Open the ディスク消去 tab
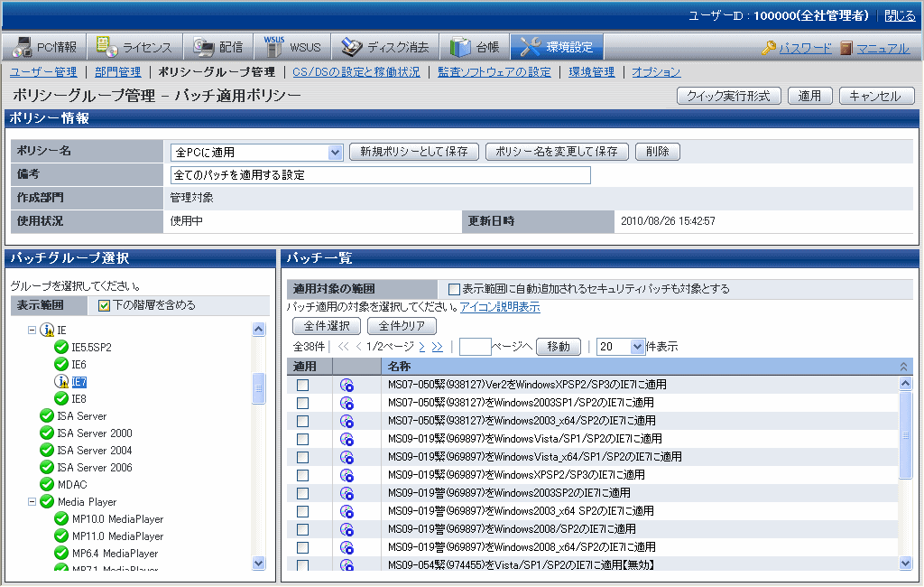 386,47
